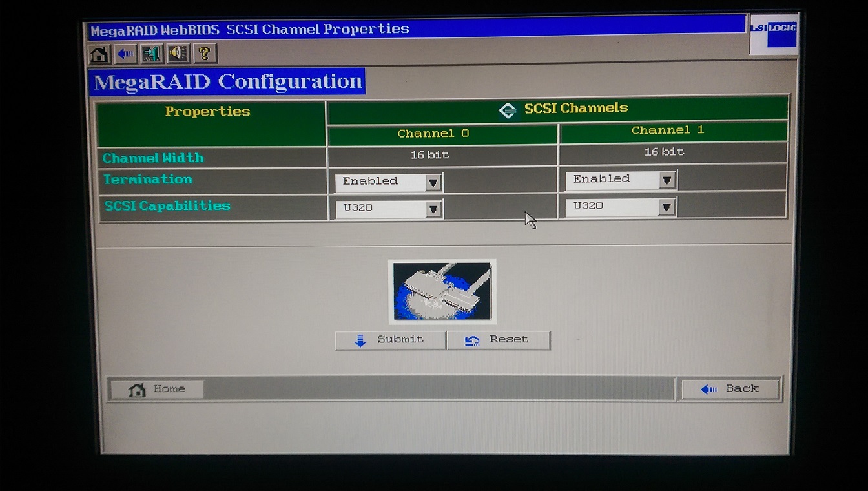Click the SCSI cable connector image
Screen dimensions: 868x491
point(442,292)
